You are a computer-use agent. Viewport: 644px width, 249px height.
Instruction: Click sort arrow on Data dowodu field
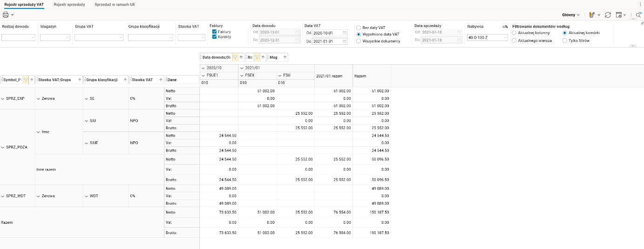pos(241,57)
